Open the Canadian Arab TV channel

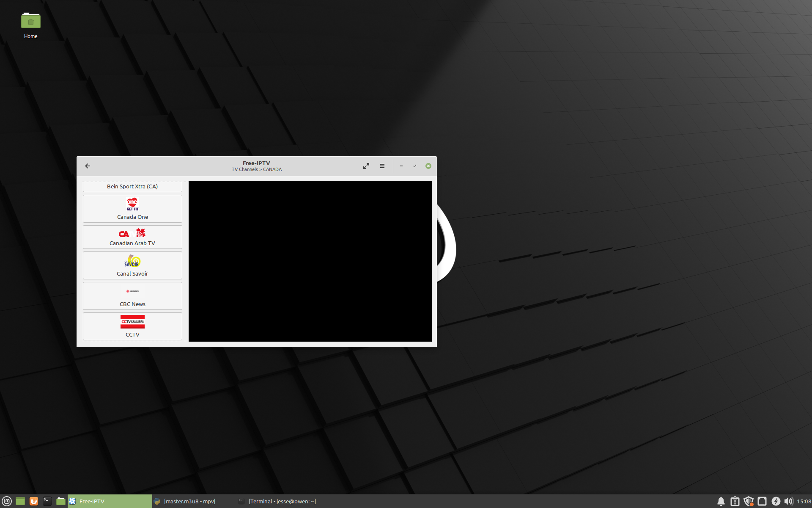(x=132, y=237)
